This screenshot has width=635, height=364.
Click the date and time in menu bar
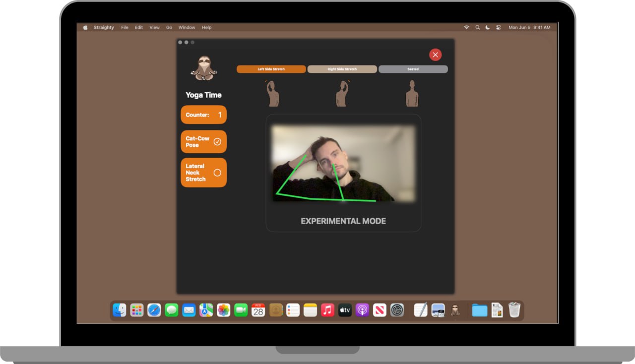click(x=529, y=27)
